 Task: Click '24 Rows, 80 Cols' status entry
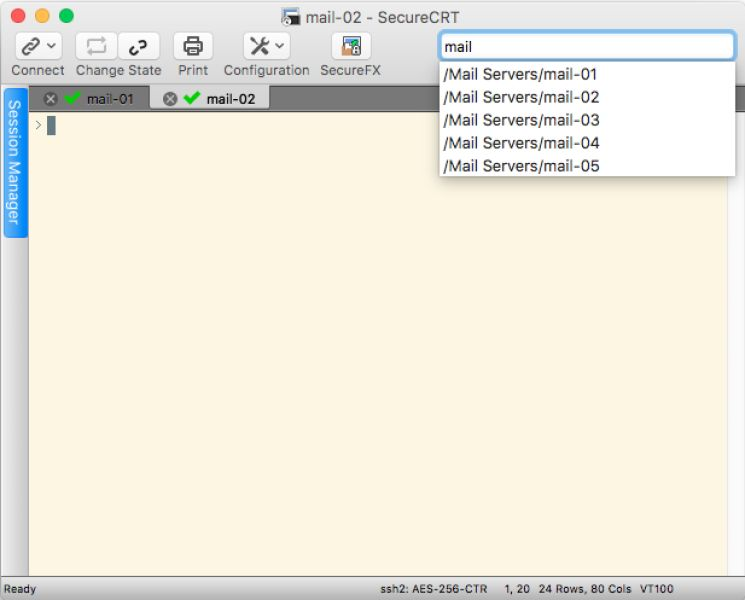click(585, 589)
